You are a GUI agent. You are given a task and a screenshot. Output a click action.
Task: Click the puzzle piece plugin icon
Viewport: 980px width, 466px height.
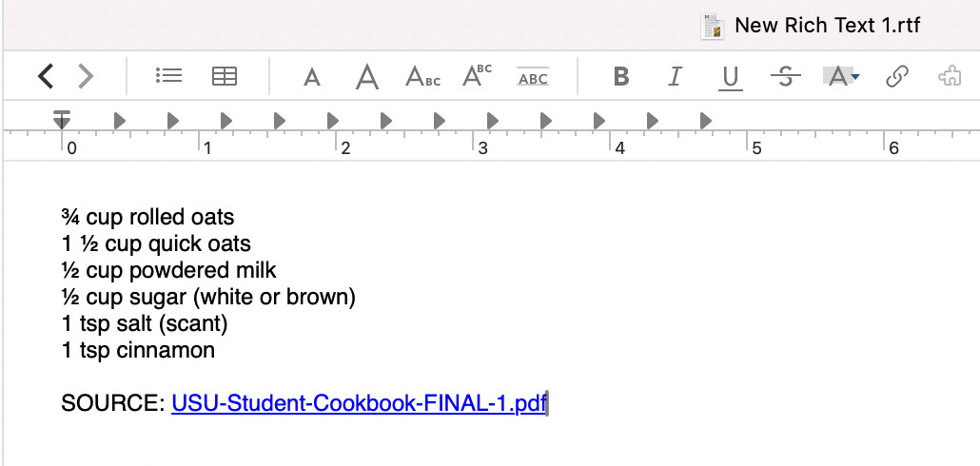coord(950,77)
